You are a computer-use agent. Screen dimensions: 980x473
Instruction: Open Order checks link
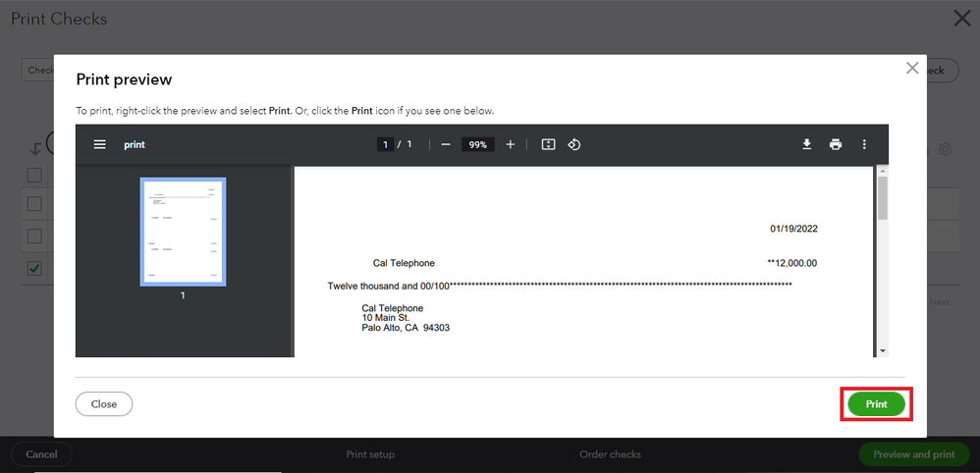(610, 454)
